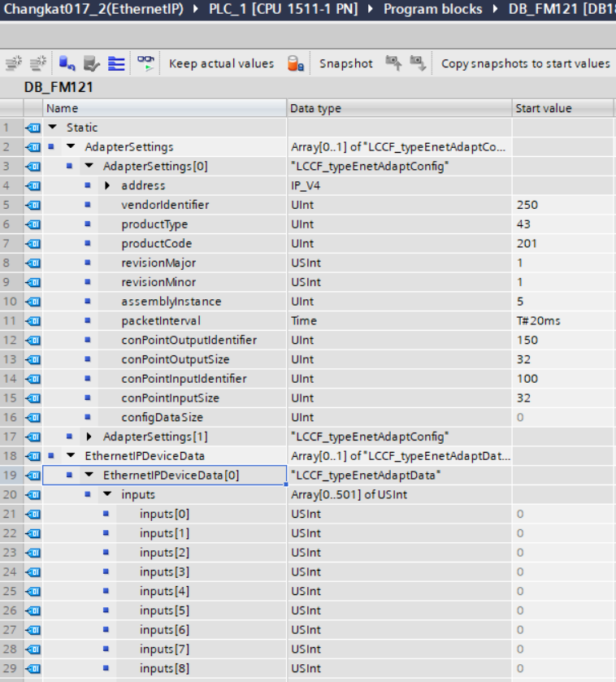Click the monitor all glasses icon

point(145,63)
